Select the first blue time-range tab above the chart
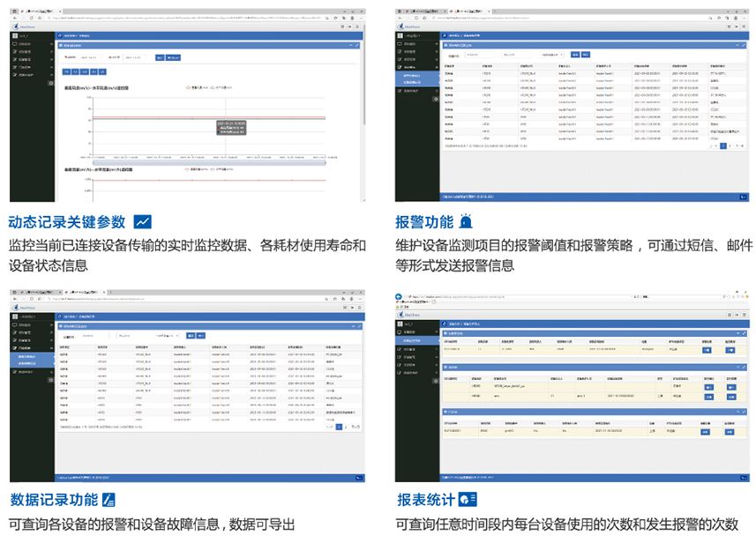 coord(66,71)
